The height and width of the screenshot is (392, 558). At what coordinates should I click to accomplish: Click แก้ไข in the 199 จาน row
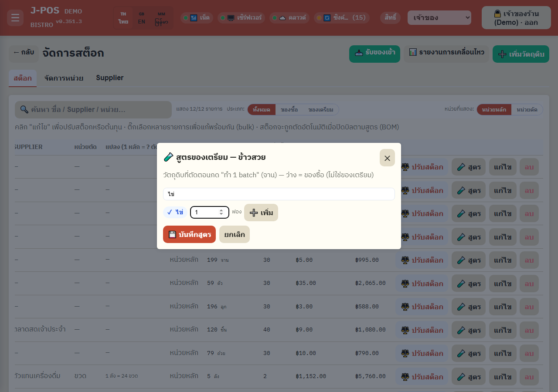click(503, 260)
